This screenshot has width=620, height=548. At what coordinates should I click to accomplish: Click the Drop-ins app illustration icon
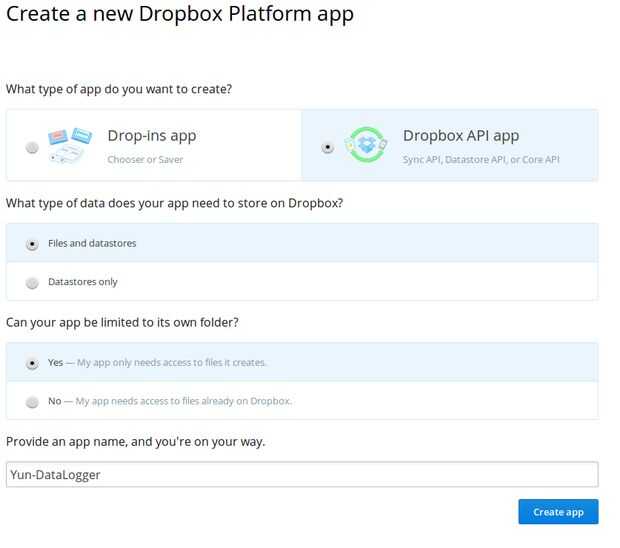pyautogui.click(x=70, y=145)
